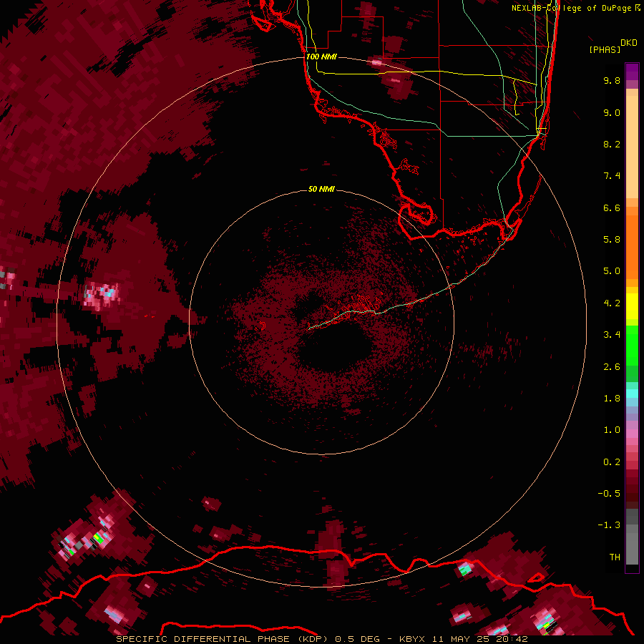This screenshot has width=644, height=644.
Task: Select the 3.4 scale label
Action: tap(612, 335)
